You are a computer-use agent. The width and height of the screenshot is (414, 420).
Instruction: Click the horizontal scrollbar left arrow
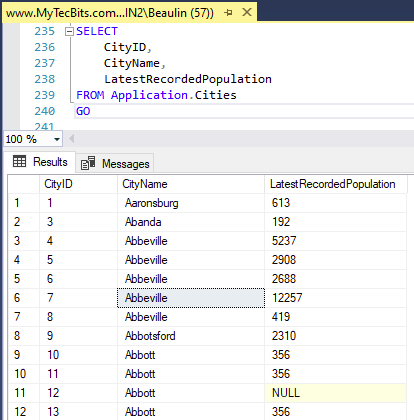71,139
